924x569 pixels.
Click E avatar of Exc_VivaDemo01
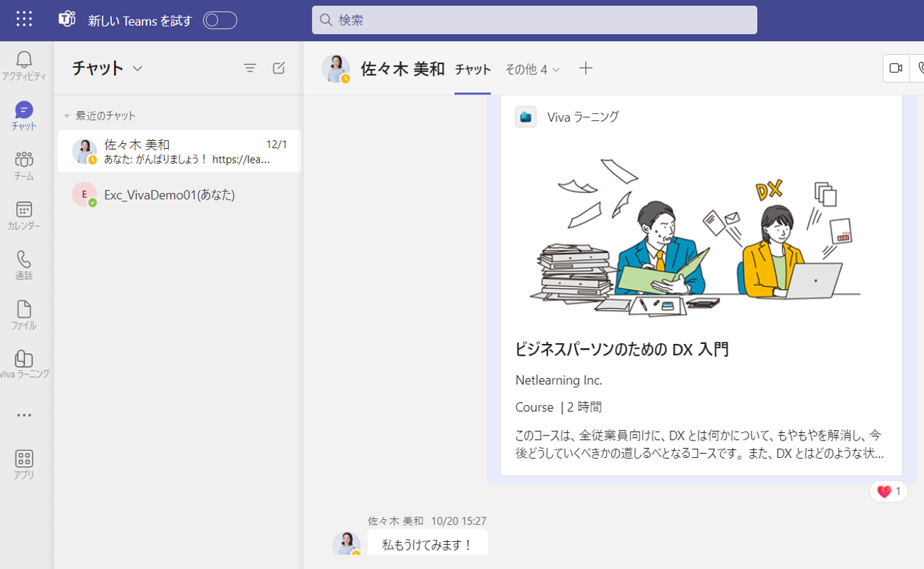(x=84, y=195)
